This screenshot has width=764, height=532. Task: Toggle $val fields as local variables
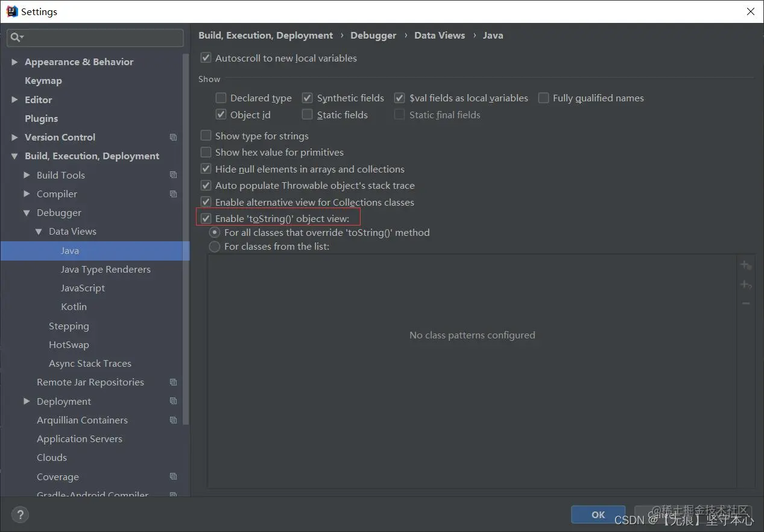click(400, 98)
